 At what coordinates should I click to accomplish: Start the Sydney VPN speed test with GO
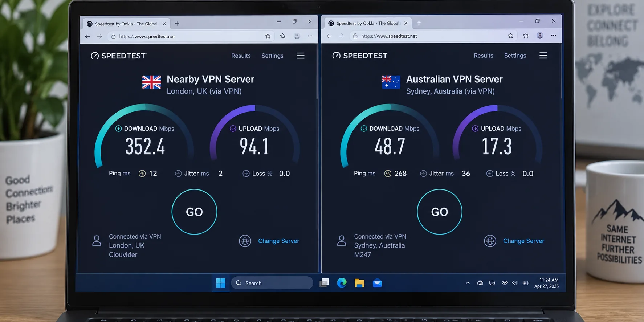pos(439,212)
